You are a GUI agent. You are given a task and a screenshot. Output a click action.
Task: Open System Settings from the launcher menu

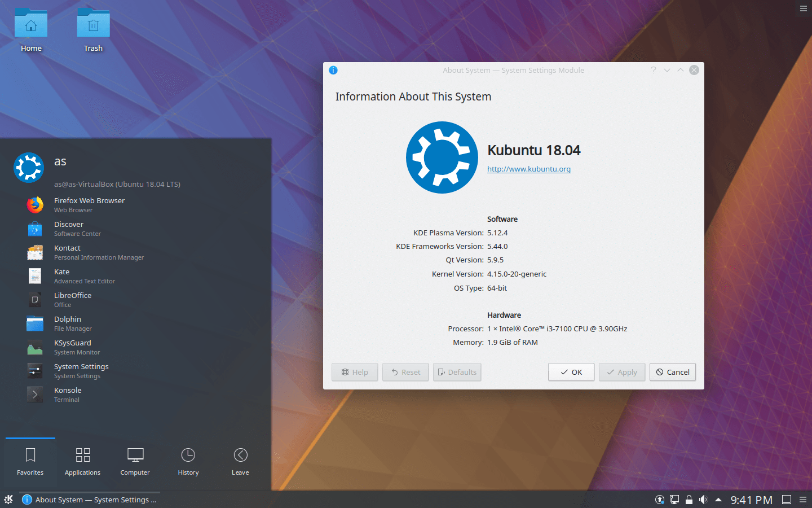click(x=81, y=370)
